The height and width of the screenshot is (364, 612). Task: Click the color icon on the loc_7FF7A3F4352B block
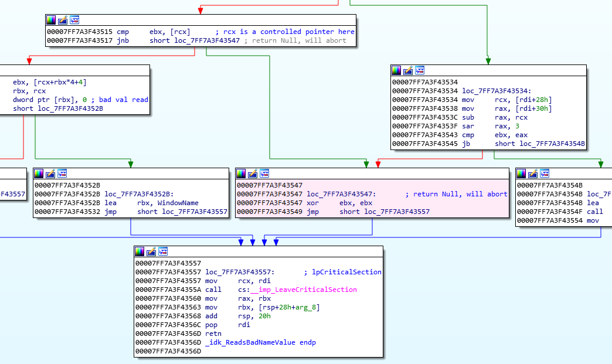point(39,174)
